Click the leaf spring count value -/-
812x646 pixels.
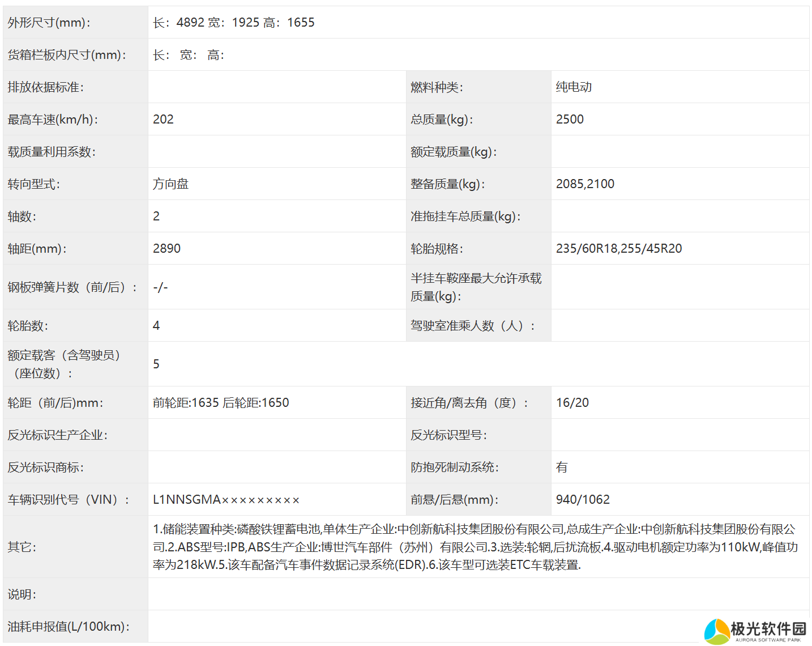pyautogui.click(x=160, y=287)
